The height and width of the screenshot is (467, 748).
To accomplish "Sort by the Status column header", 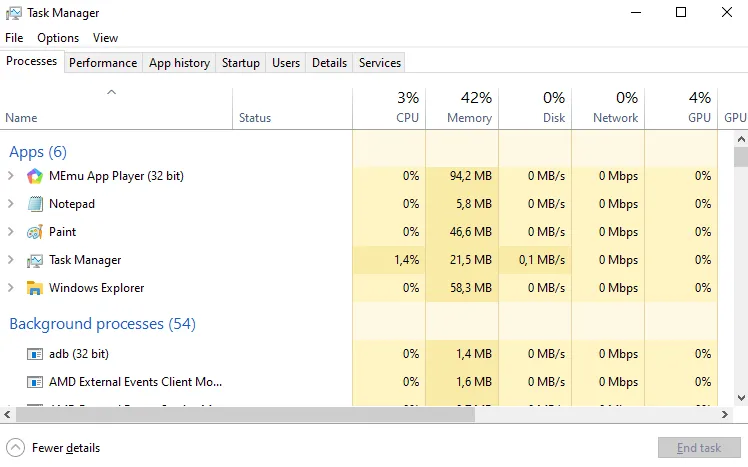I will 292,109.
